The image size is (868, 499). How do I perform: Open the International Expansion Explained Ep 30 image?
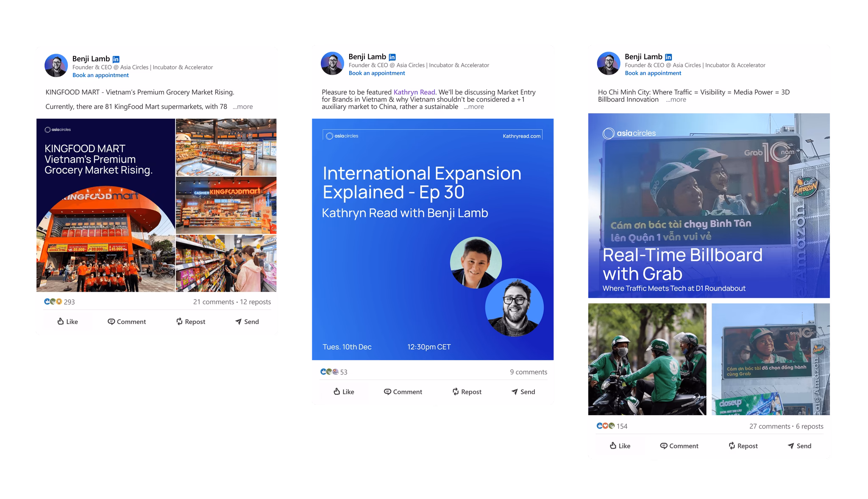tap(433, 239)
